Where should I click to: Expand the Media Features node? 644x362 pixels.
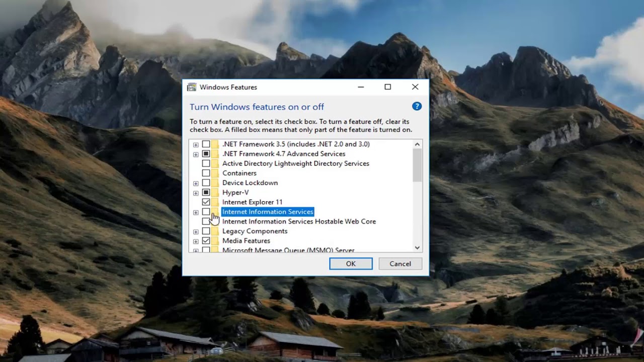(x=196, y=241)
